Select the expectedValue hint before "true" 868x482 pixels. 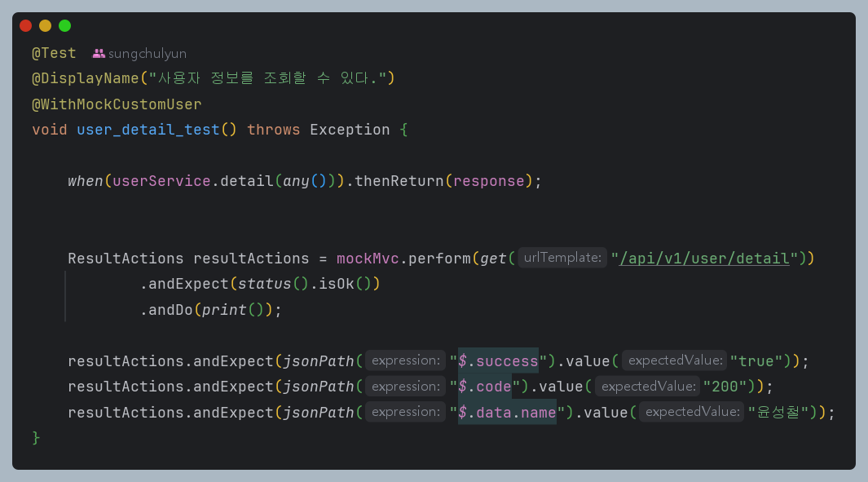pyautogui.click(x=674, y=360)
